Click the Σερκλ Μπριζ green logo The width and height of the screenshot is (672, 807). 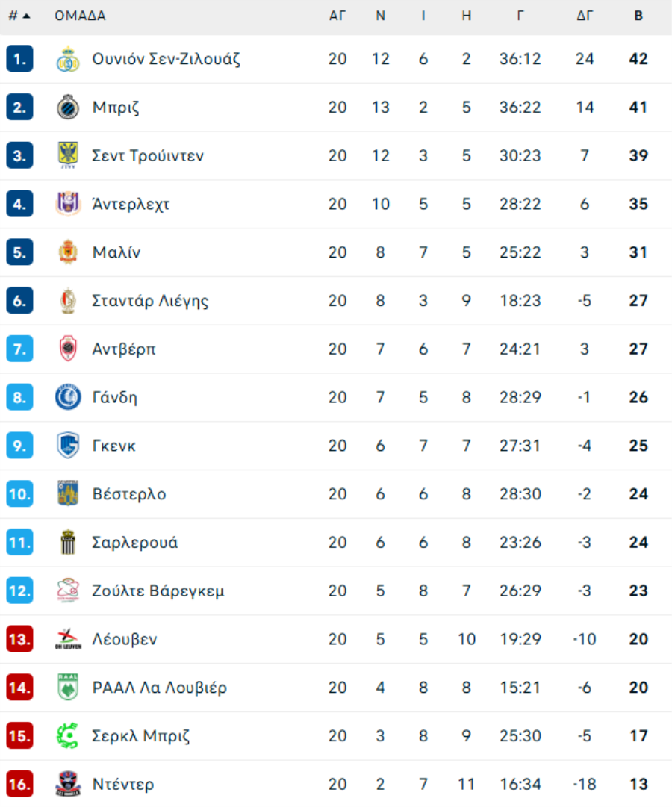click(x=68, y=736)
